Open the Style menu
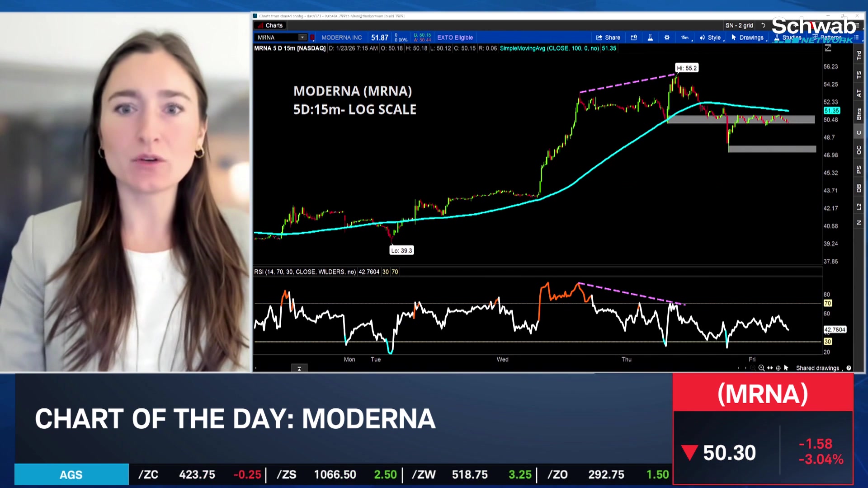868x488 pixels. tap(713, 38)
